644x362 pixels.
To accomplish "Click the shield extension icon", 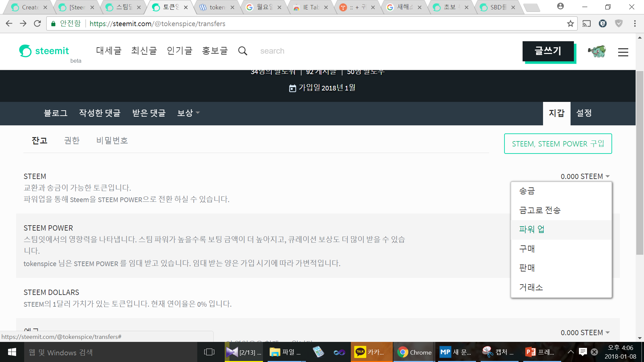I will pos(619,23).
